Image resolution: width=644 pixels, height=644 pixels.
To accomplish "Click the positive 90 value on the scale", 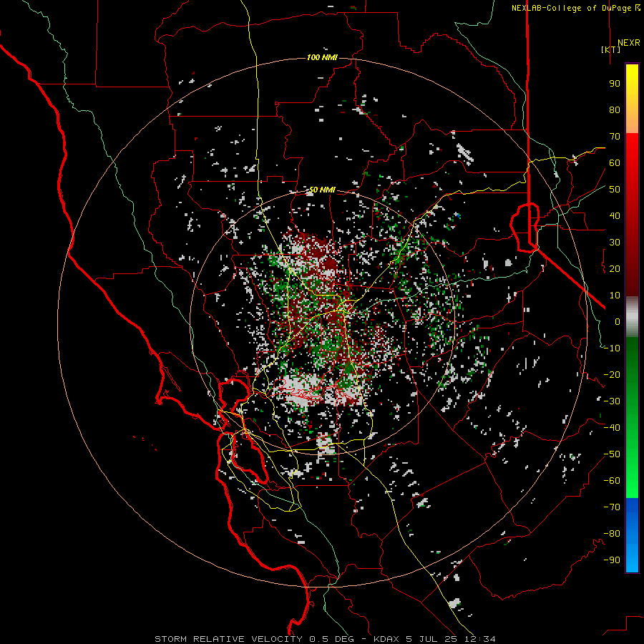I will point(615,84).
